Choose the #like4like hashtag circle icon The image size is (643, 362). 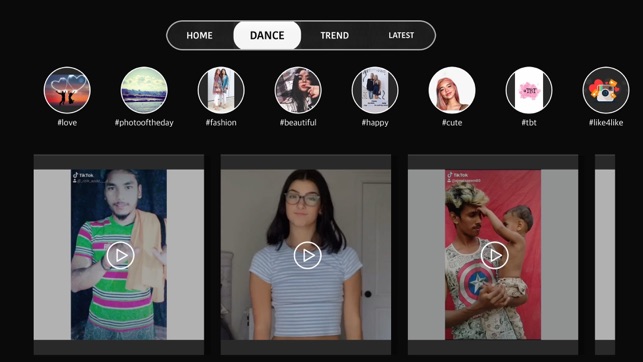coord(606,90)
